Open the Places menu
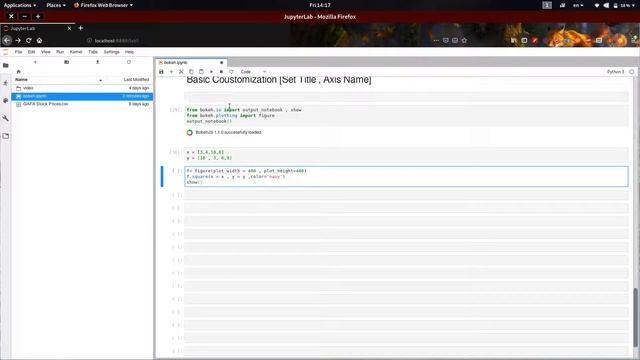 [x=56, y=5]
